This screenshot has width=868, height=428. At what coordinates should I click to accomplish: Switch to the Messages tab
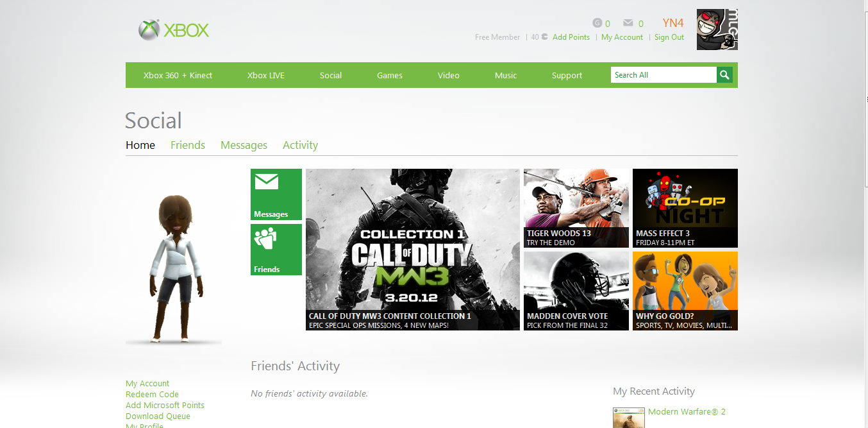tap(244, 145)
